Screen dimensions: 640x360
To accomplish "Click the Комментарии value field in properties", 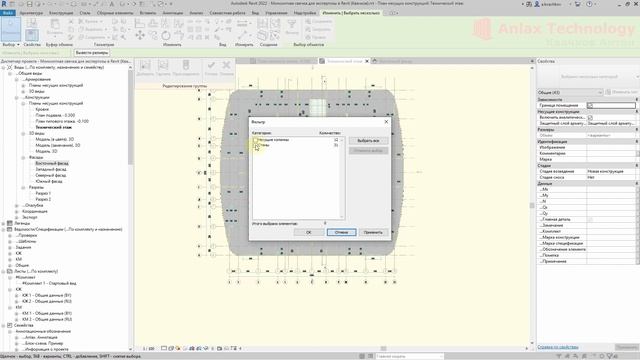I will (611, 153).
